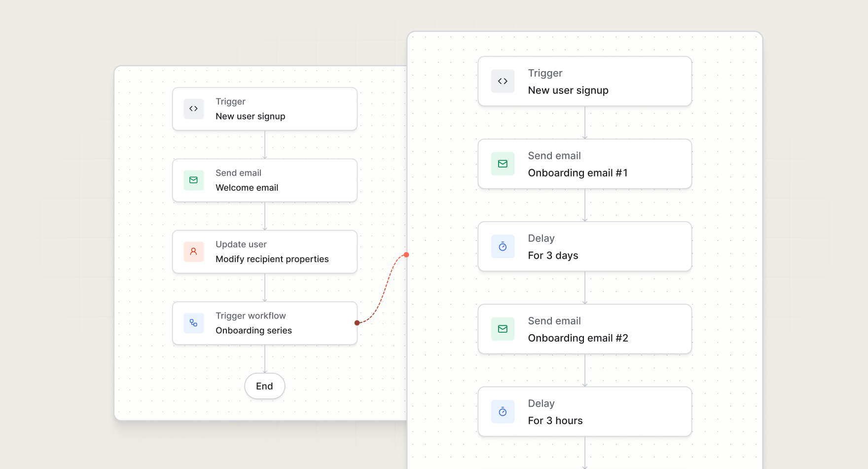Click the 'Update user' label
The width and height of the screenshot is (868, 469).
pos(241,244)
